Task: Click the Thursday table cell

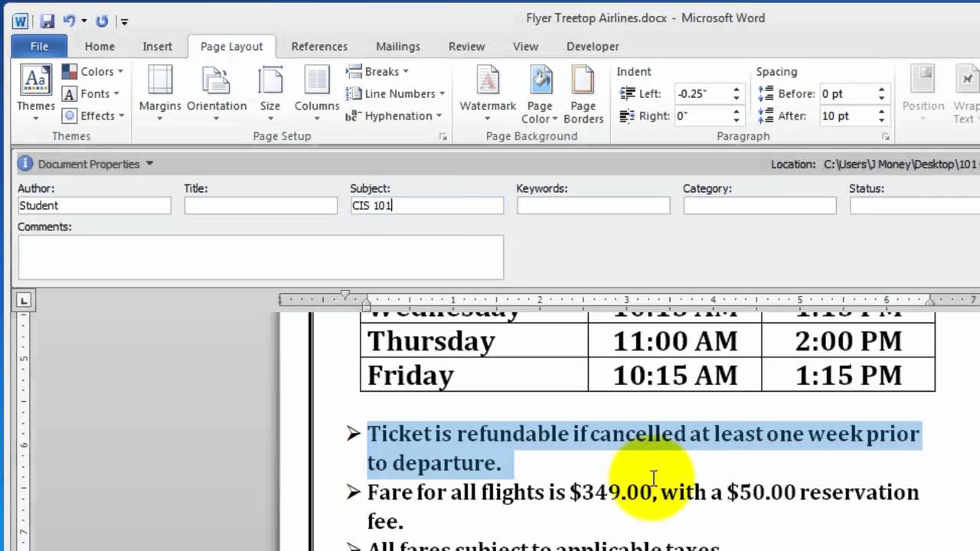Action: (474, 341)
